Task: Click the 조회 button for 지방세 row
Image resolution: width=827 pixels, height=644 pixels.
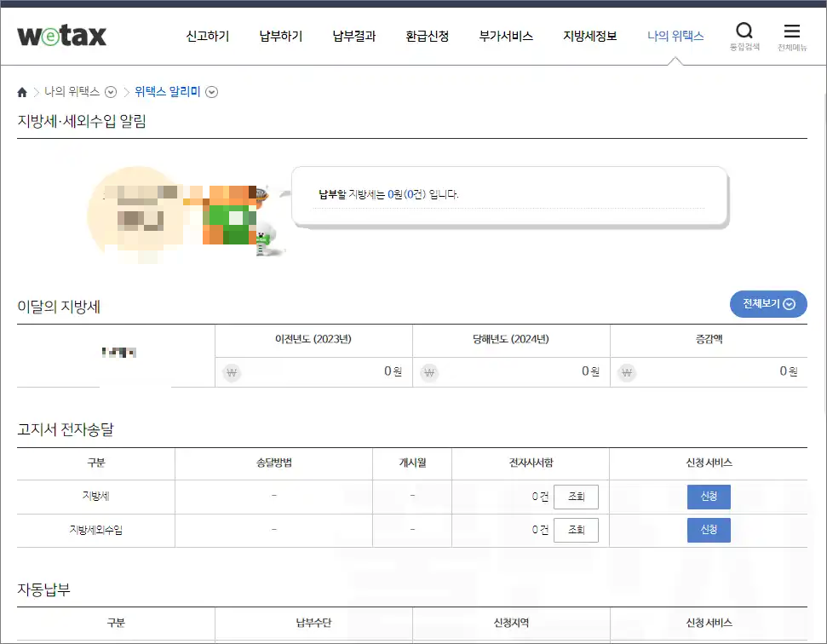Action: point(576,497)
